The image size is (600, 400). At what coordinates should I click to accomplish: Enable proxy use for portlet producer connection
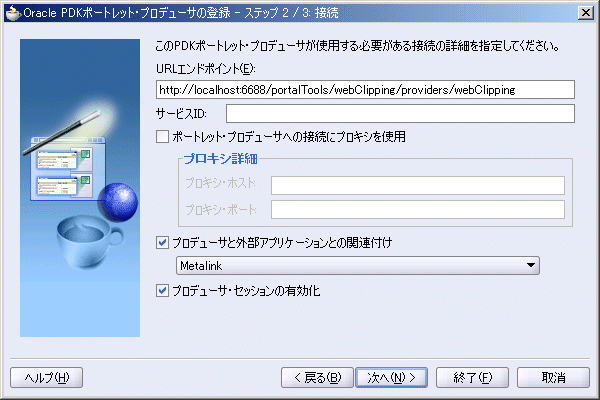click(162, 137)
